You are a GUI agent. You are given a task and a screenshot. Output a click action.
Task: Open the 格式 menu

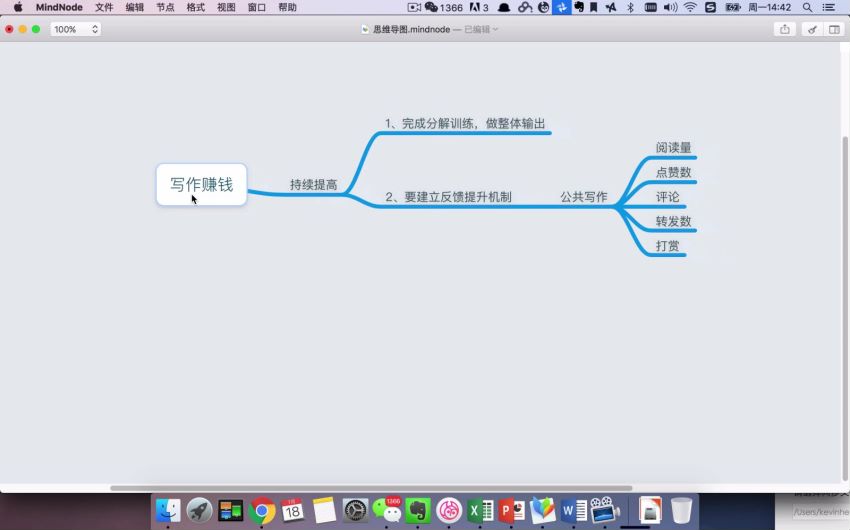(196, 7)
